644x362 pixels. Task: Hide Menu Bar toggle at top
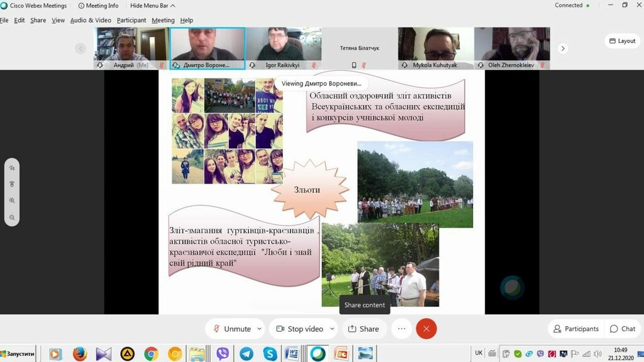point(152,6)
